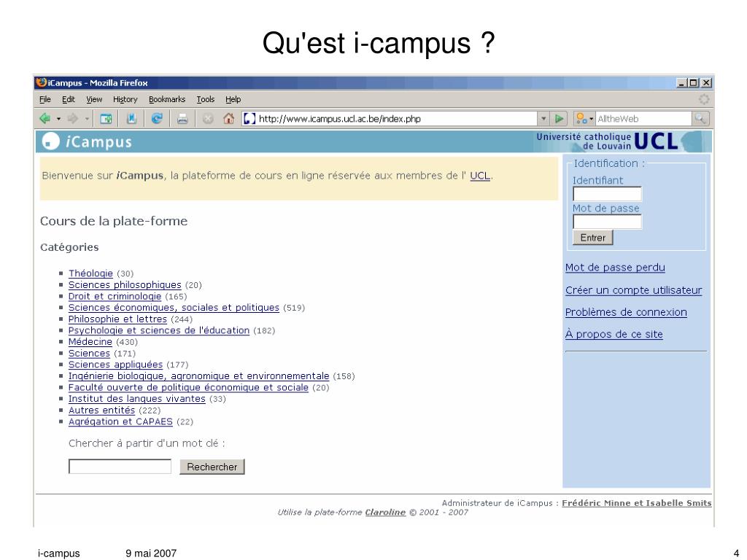Open the Agrégation et CAPAES category

(120, 422)
